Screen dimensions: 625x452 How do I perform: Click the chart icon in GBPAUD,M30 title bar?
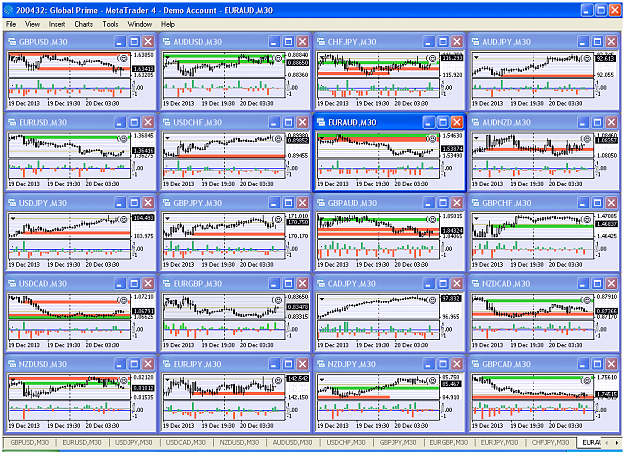(321, 202)
